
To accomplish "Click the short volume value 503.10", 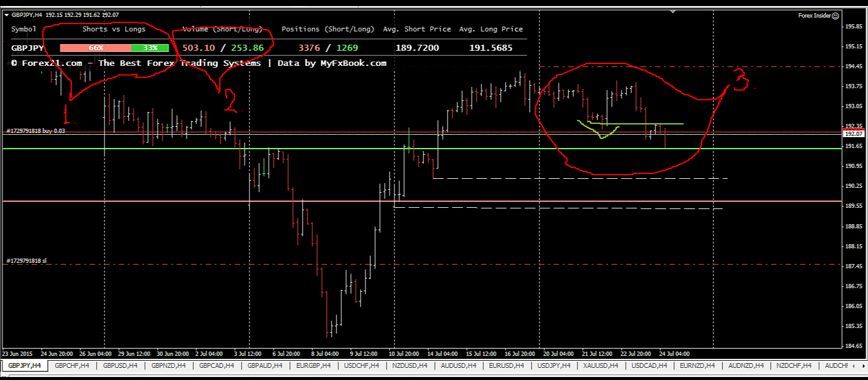I will point(198,48).
